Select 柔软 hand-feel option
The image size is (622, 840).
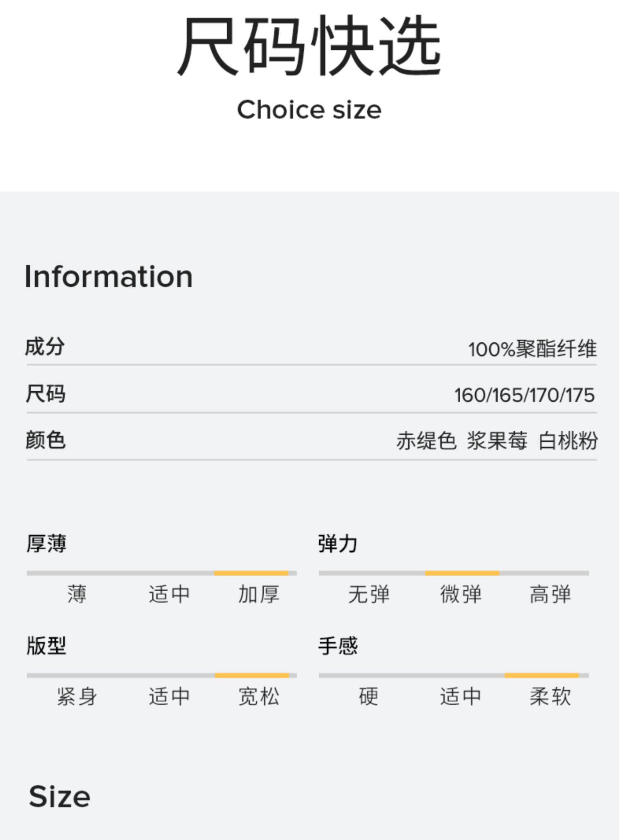coord(550,696)
